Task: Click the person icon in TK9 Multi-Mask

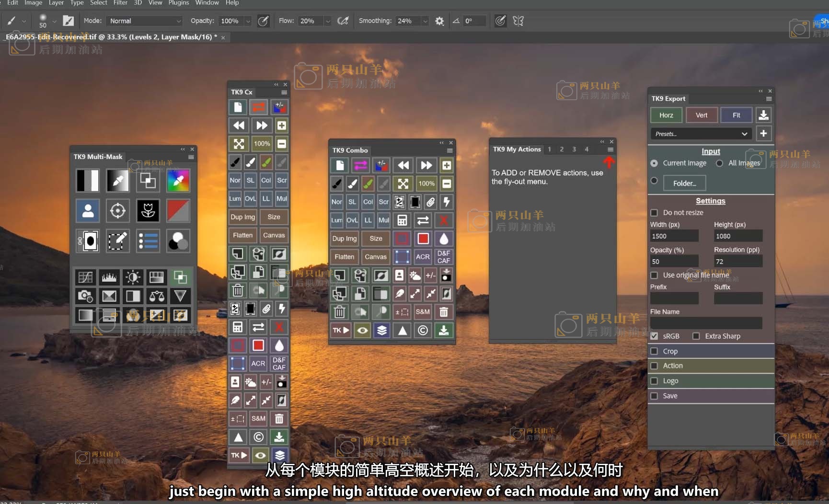Action: pos(88,211)
